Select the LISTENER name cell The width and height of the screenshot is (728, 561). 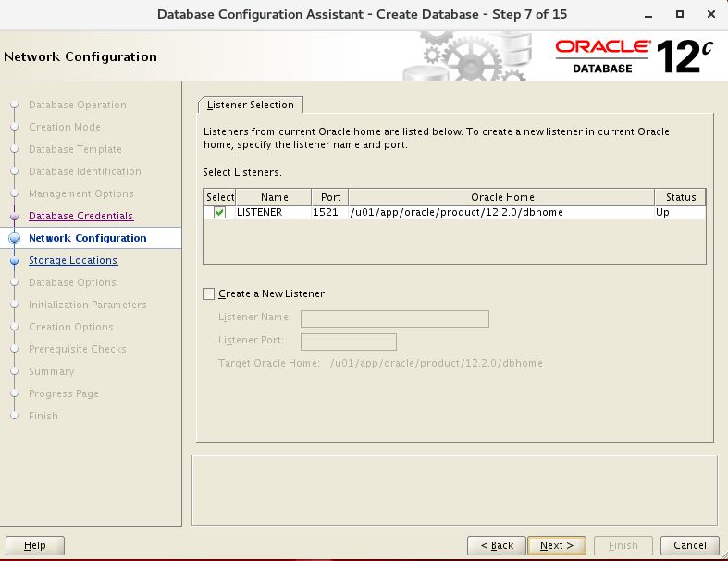[x=274, y=212]
